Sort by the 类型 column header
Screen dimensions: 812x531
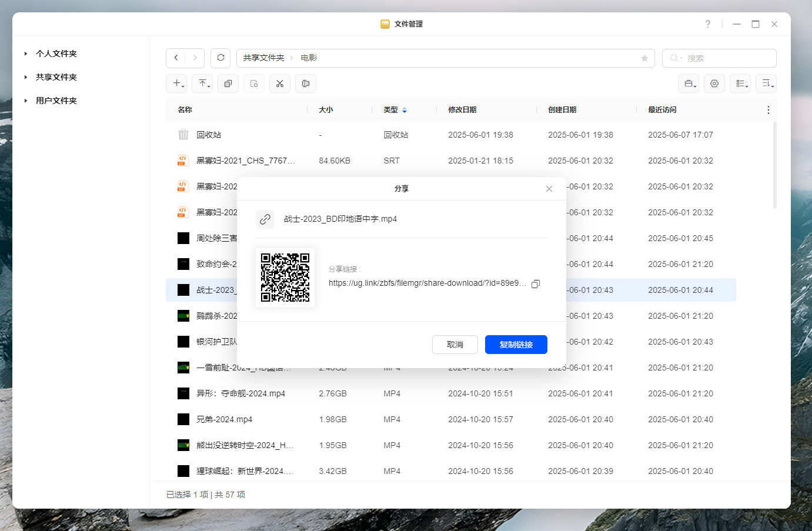(390, 110)
